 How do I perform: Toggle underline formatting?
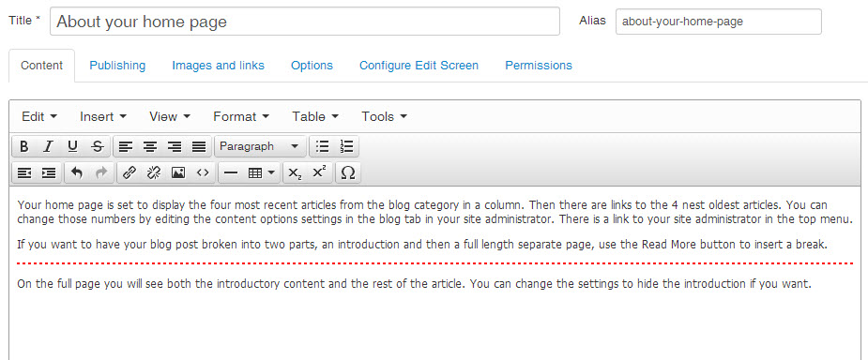click(72, 146)
